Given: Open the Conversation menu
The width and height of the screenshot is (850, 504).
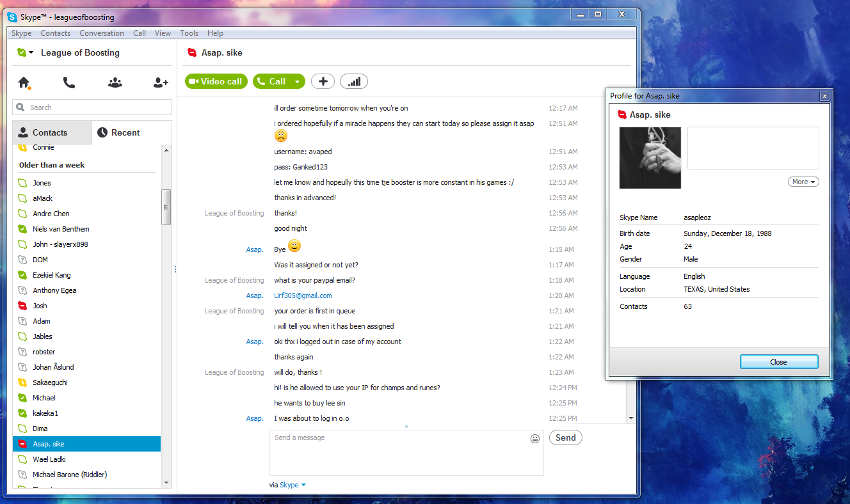Looking at the screenshot, I should coord(102,33).
